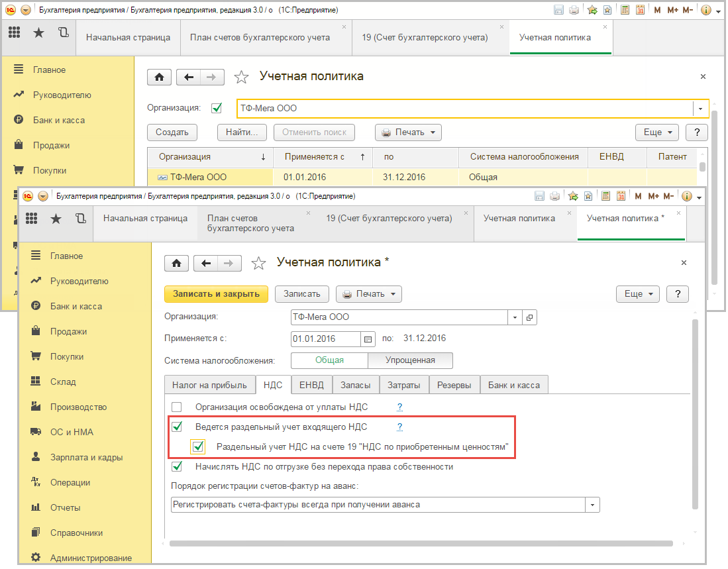Expand Организация dropdown in back window

click(701, 109)
